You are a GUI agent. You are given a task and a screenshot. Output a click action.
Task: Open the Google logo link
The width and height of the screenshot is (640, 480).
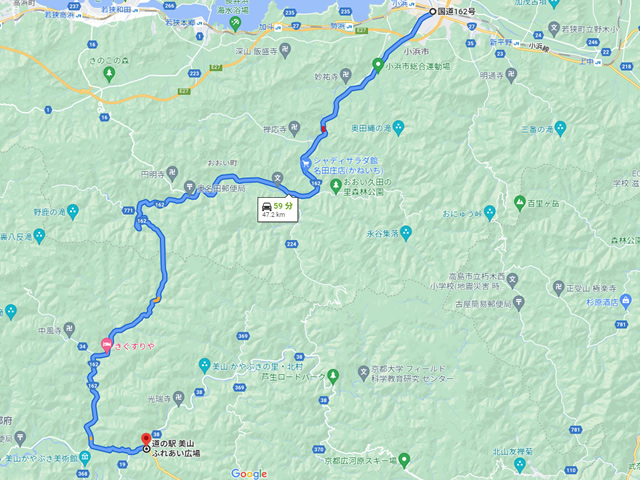[249, 473]
